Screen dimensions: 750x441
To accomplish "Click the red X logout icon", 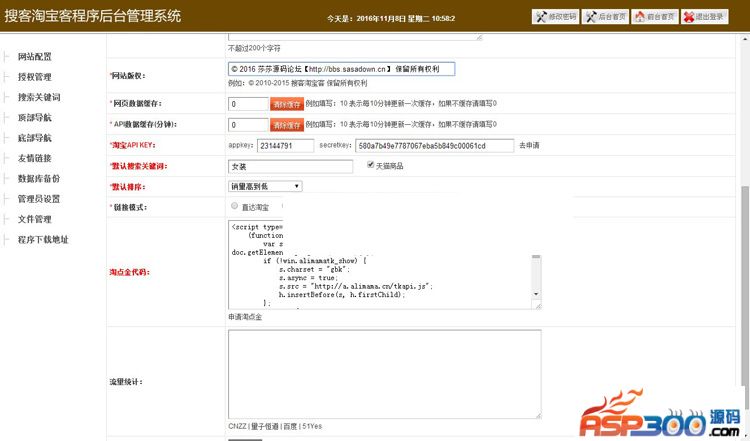I will pos(689,17).
